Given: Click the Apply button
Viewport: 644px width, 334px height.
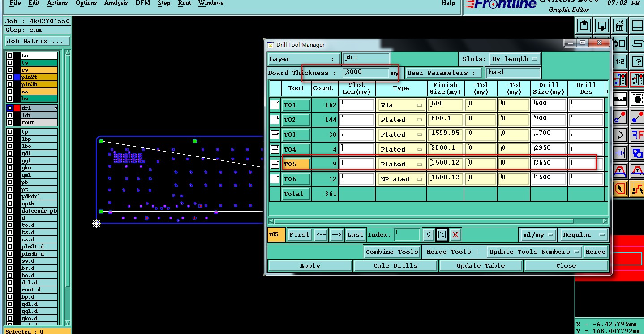Looking at the screenshot, I should click(x=310, y=265).
